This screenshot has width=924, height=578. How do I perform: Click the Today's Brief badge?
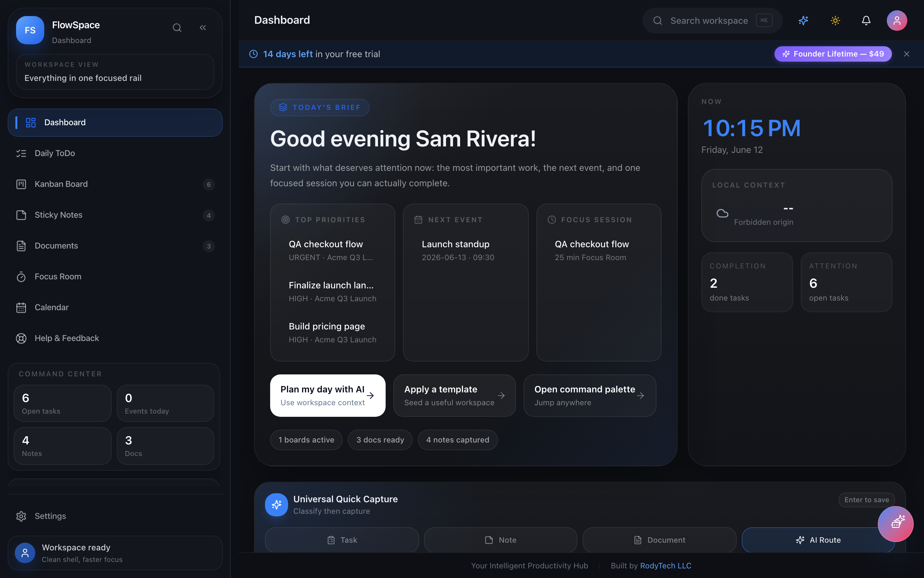click(x=320, y=108)
